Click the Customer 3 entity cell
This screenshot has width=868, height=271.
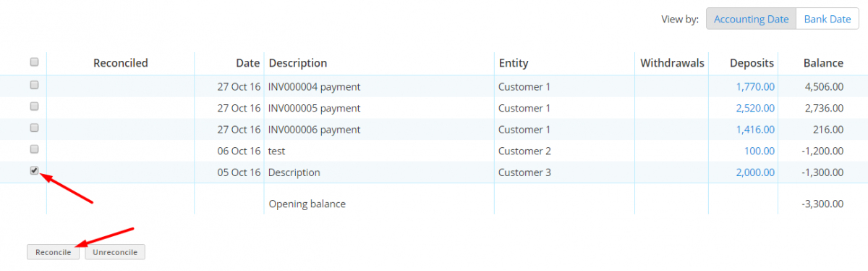tap(524, 172)
